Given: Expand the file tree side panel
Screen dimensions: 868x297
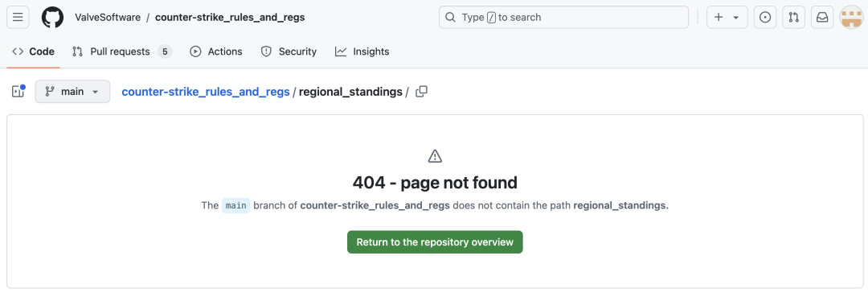Looking at the screenshot, I should pyautogui.click(x=18, y=92).
